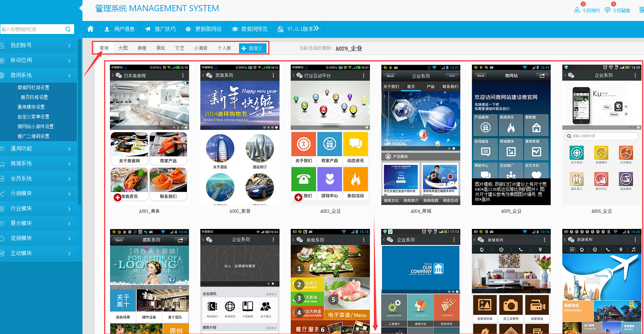Viewport: 644px width, 334px height.
Task: Open 微网站小部件设置 submenu item
Action: point(35,126)
